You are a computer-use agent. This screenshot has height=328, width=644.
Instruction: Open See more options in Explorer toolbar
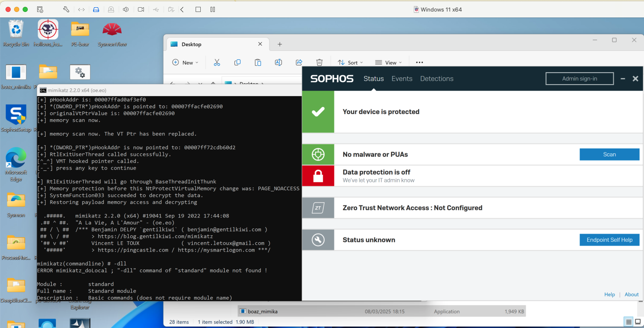(419, 62)
